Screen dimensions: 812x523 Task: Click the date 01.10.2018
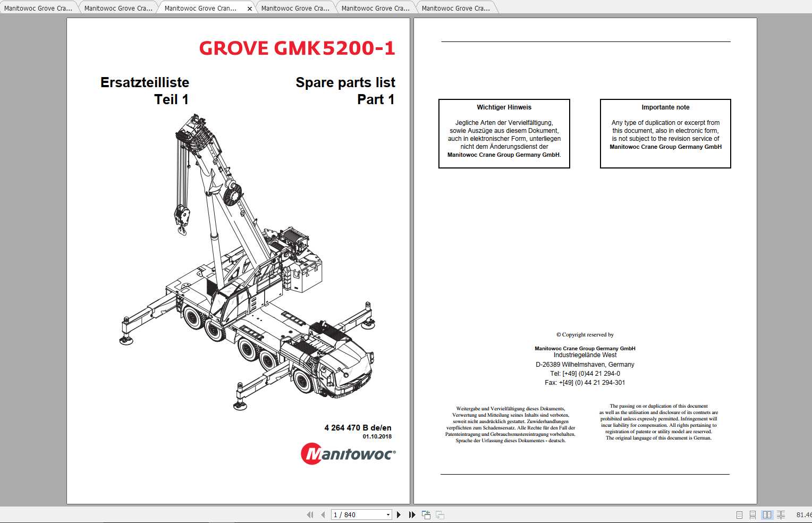[x=377, y=436]
